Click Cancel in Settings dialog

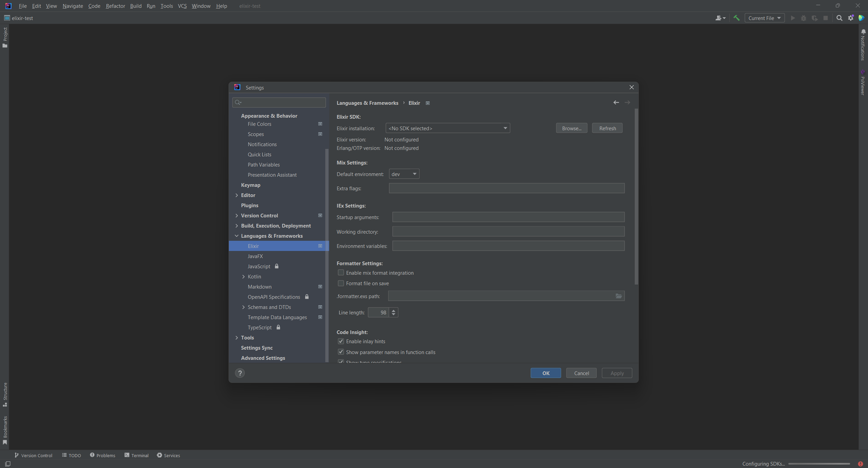[582, 373]
